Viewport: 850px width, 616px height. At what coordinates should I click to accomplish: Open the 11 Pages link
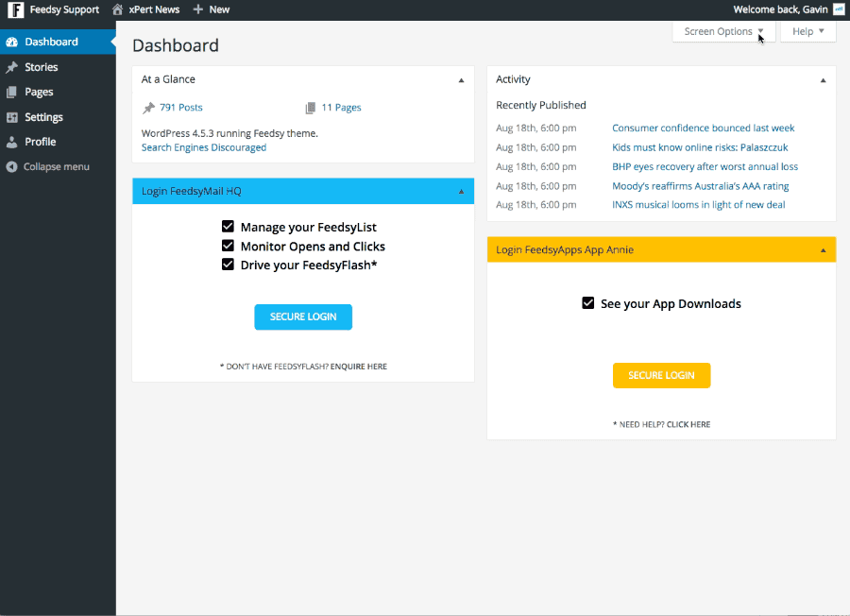[341, 108]
